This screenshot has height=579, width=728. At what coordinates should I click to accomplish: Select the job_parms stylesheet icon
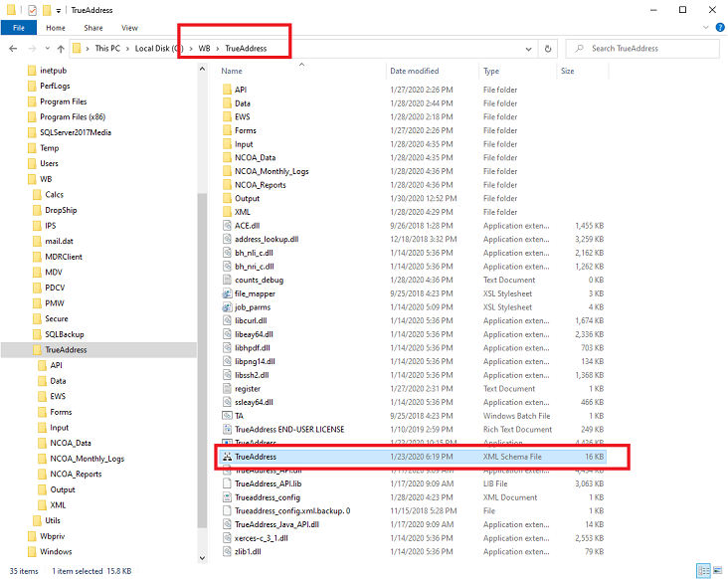[x=227, y=307]
